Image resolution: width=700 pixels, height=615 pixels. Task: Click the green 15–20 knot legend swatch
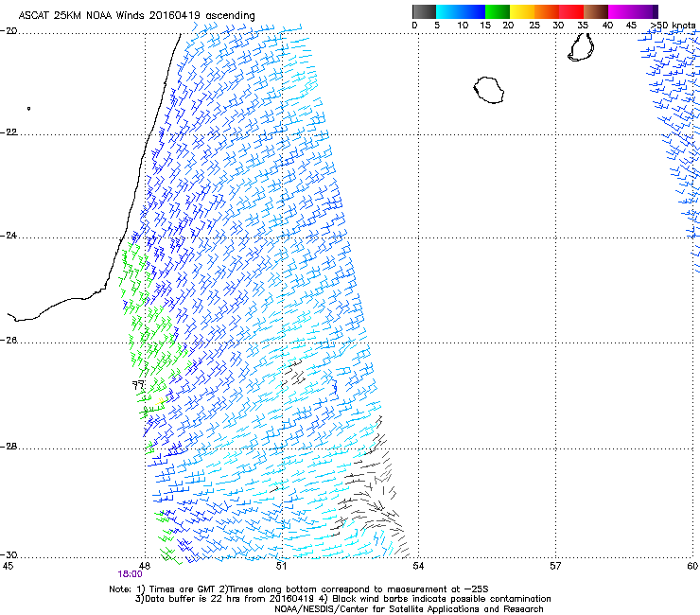[498, 11]
